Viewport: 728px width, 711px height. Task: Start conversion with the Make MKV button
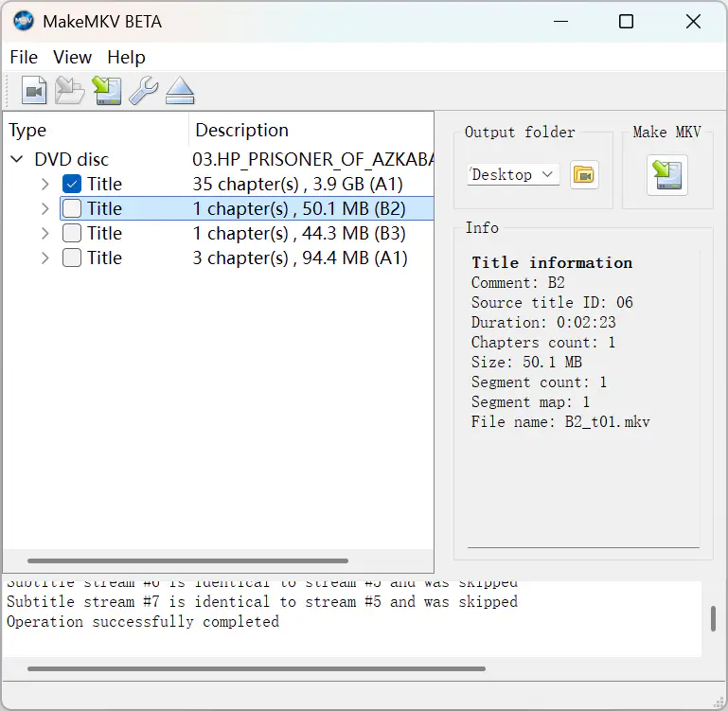tap(667, 175)
